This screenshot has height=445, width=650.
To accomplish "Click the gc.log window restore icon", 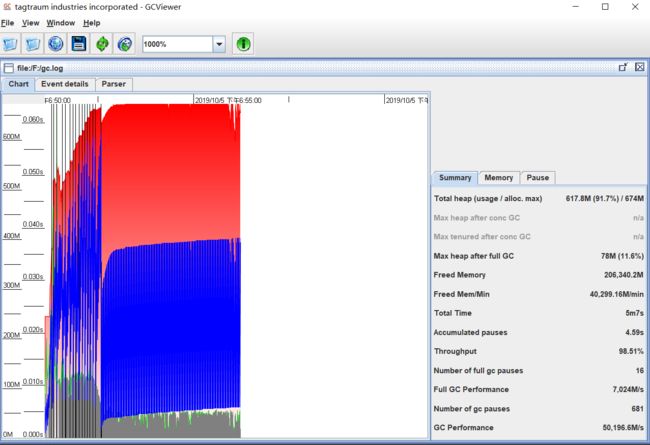I will tap(623, 67).
